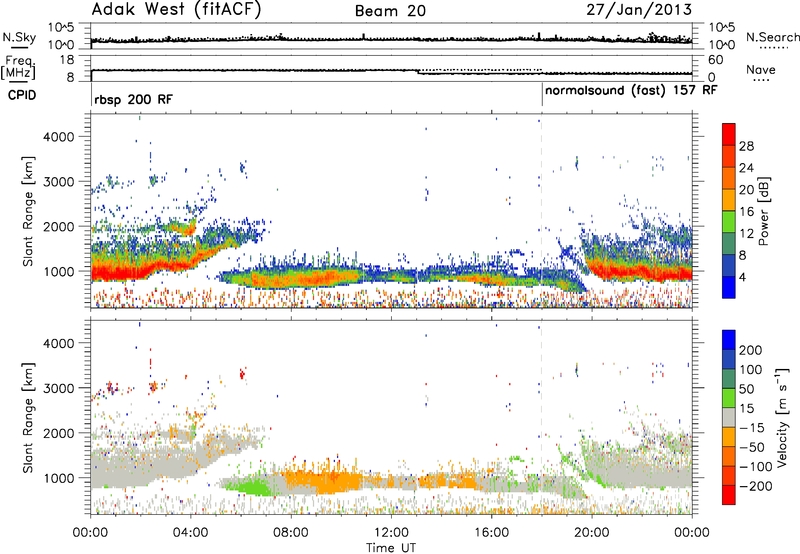The width and height of the screenshot is (800, 554).
Task: Pick the red bottom segment of Velocity bar
Action: point(729,495)
